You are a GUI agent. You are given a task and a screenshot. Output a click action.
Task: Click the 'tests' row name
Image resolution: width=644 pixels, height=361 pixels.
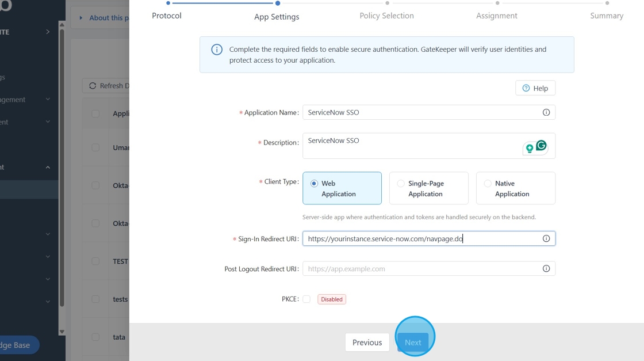coord(120,299)
